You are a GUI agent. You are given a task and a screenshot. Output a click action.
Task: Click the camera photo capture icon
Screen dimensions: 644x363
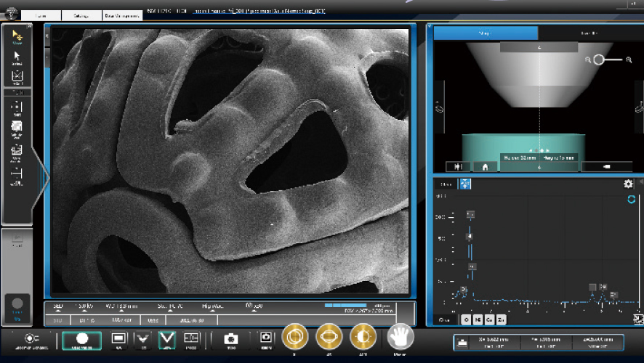tap(230, 338)
